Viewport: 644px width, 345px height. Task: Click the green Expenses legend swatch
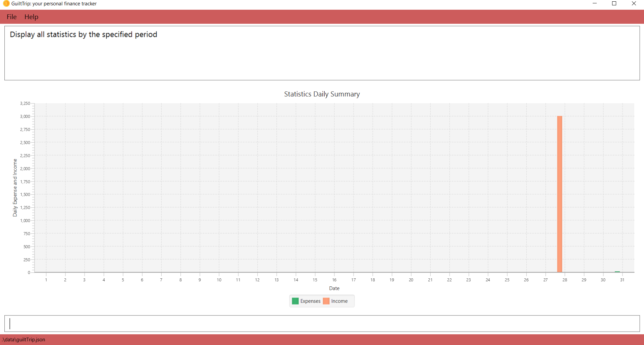coord(295,301)
